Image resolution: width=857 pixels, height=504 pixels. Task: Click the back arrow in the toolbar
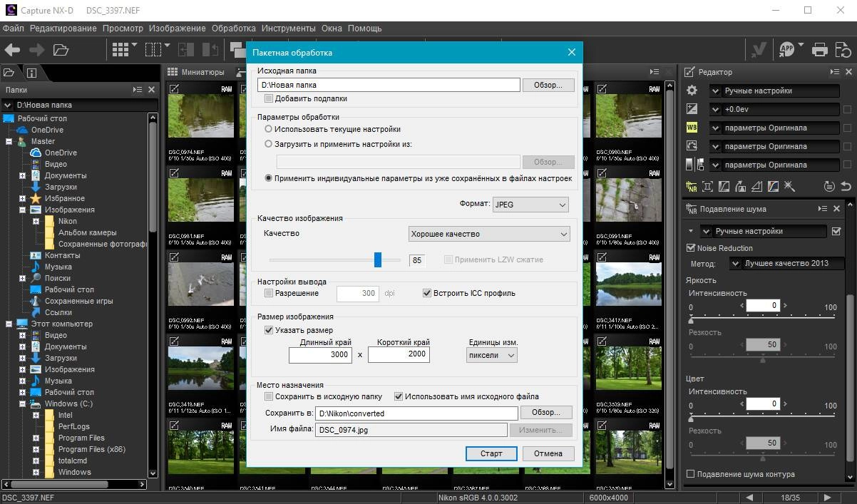pyautogui.click(x=12, y=49)
